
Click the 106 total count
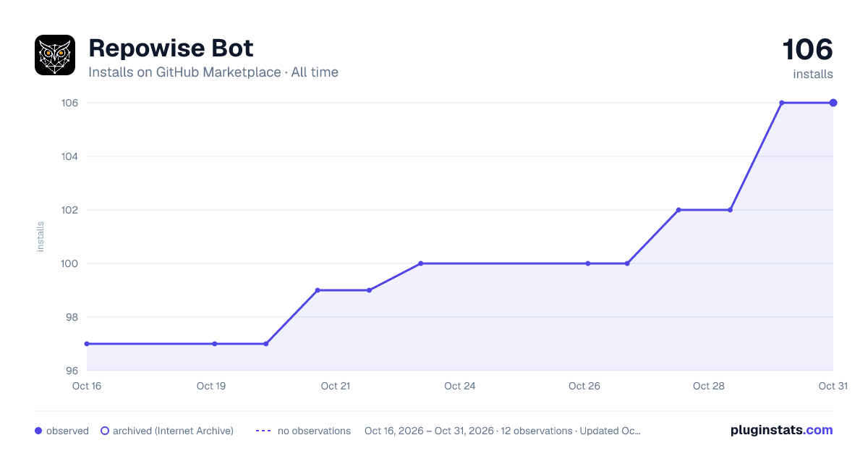tap(808, 50)
